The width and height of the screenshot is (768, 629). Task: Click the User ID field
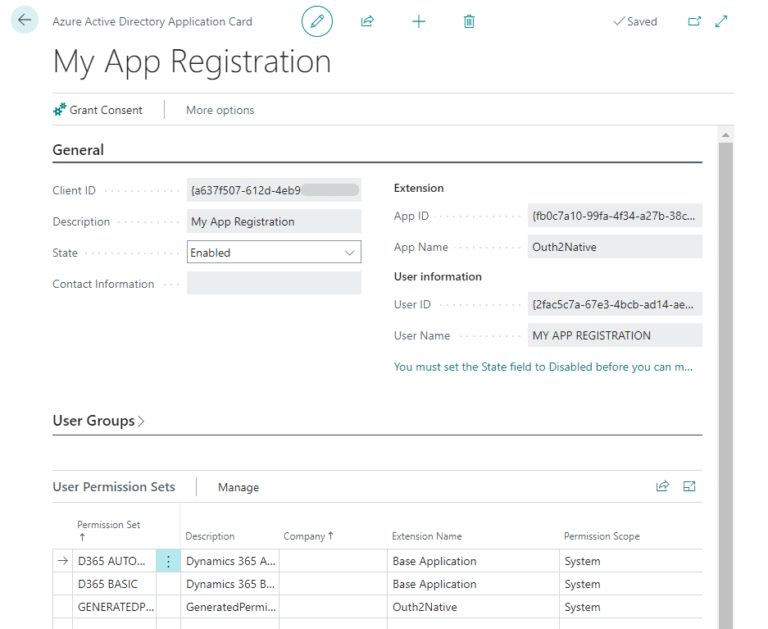[x=615, y=304]
